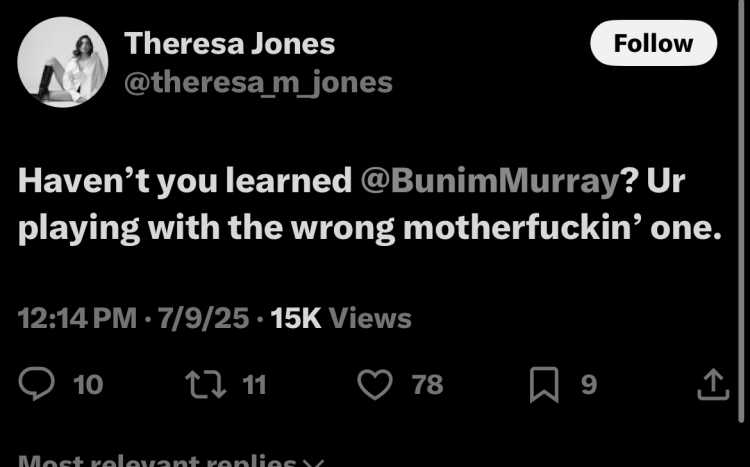Open the Theresa Jones display name

coord(230,44)
